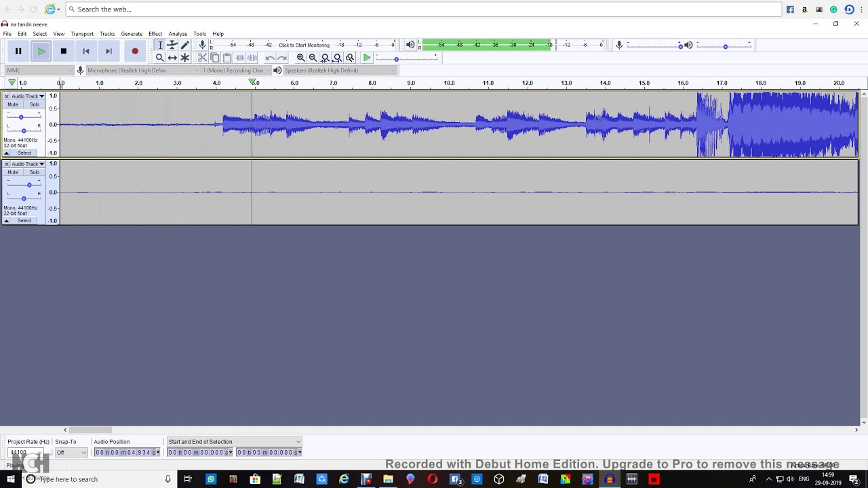Open the Transport menu
868x488 pixels.
click(82, 34)
